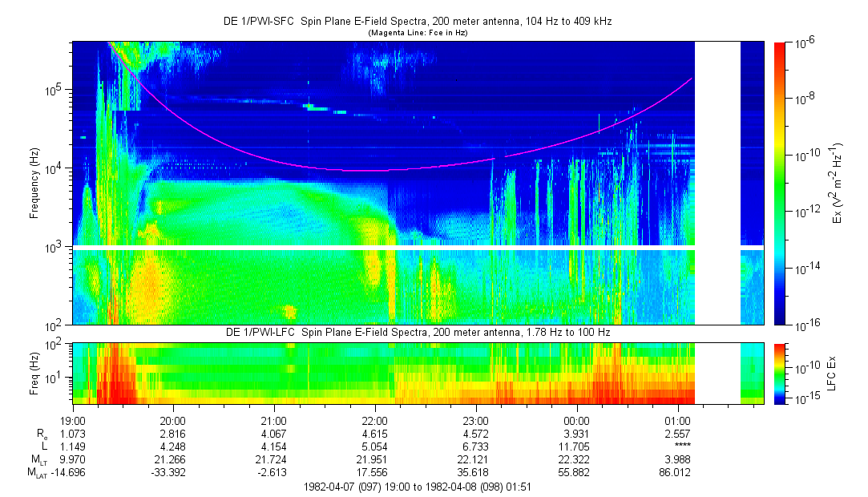Click the date range caption at bottom

(x=417, y=486)
